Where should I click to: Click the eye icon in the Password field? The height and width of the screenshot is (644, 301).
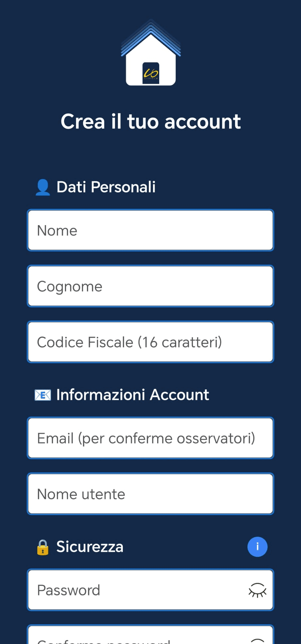pos(258,590)
